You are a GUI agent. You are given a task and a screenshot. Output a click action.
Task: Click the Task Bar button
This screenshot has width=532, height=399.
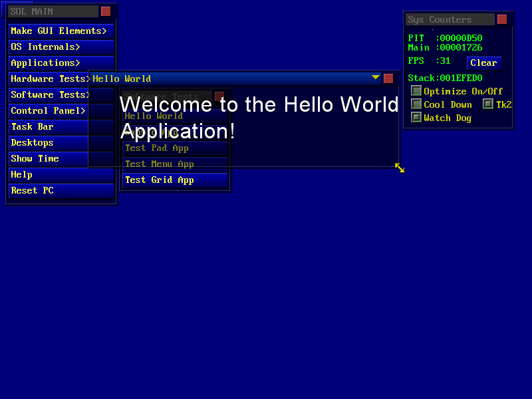pos(49,127)
